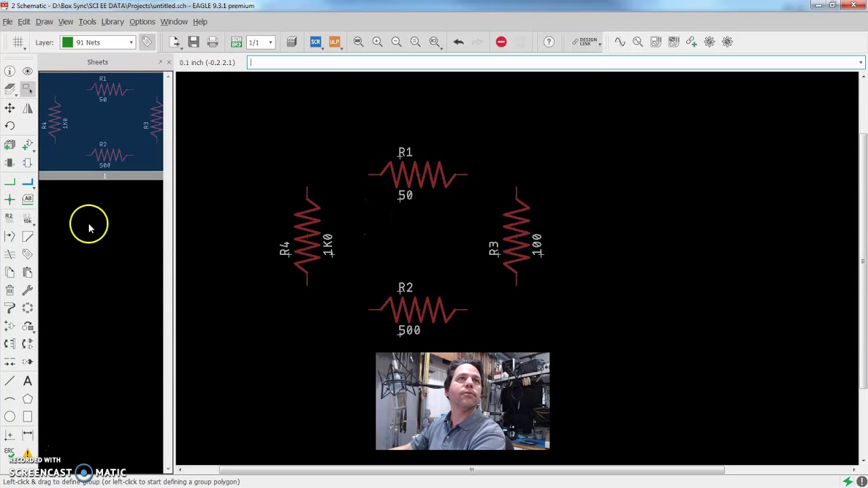Select sheet 1 thumbnail in Sheets panel
The height and width of the screenshot is (488, 868).
[101, 126]
